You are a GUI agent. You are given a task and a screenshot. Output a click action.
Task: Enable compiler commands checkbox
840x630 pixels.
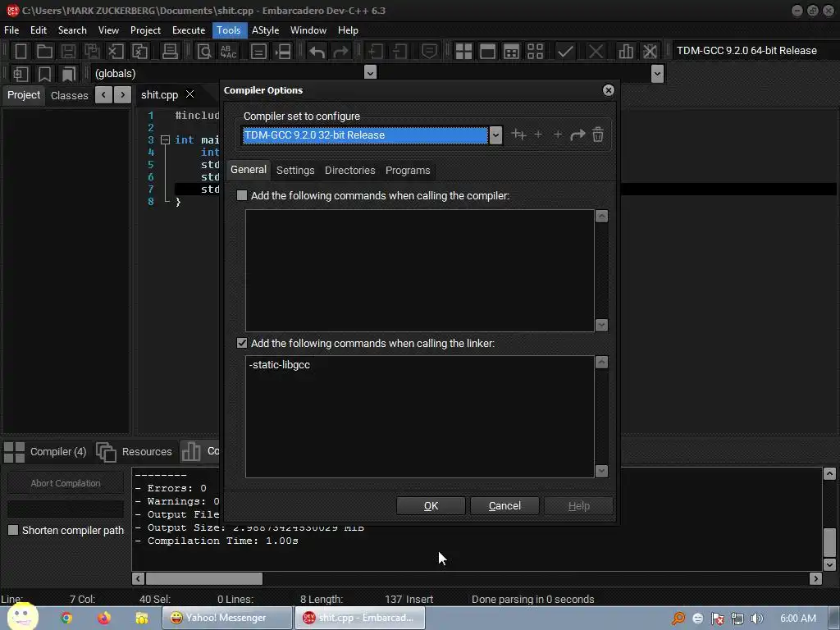[x=242, y=195]
